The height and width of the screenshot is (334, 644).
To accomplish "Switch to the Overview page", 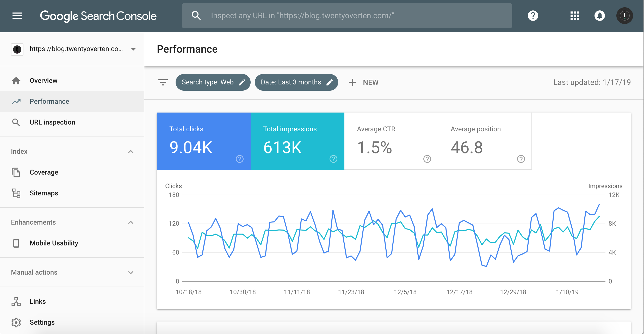I will [x=44, y=80].
